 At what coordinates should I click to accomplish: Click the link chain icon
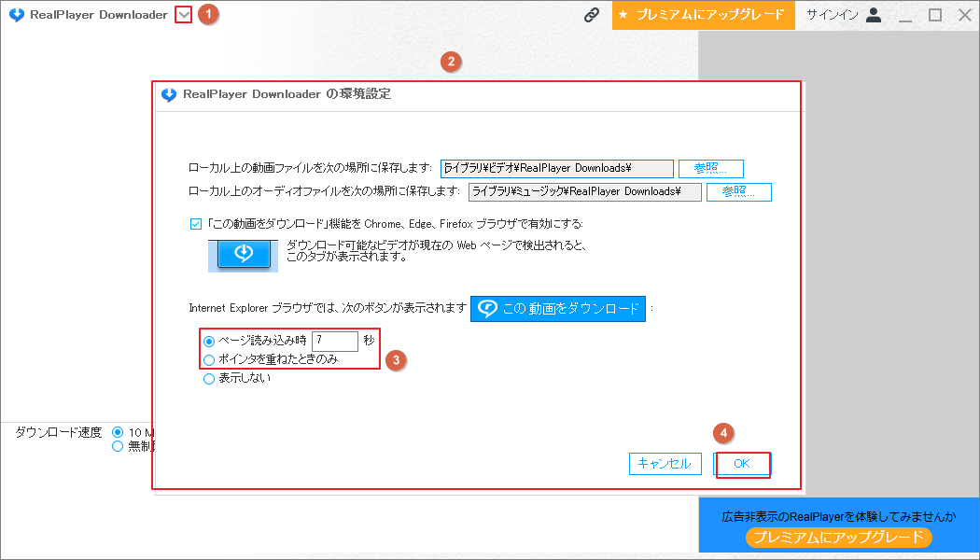[x=591, y=15]
